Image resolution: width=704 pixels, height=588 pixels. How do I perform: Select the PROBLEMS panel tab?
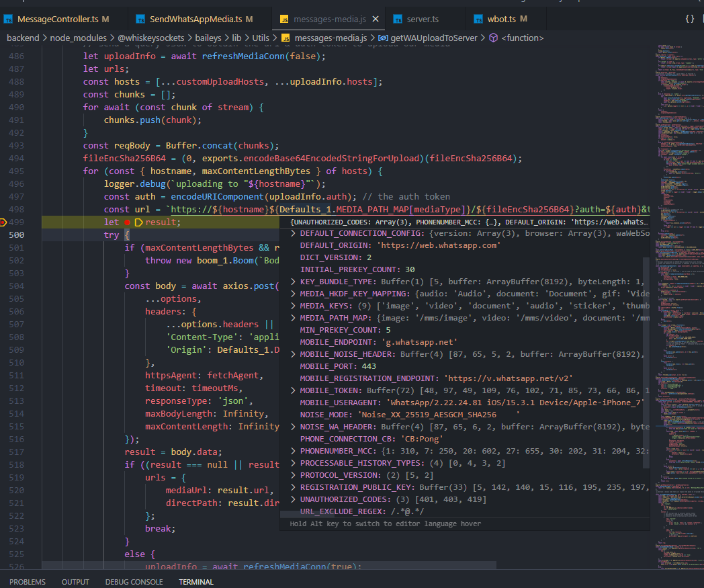[x=28, y=582]
